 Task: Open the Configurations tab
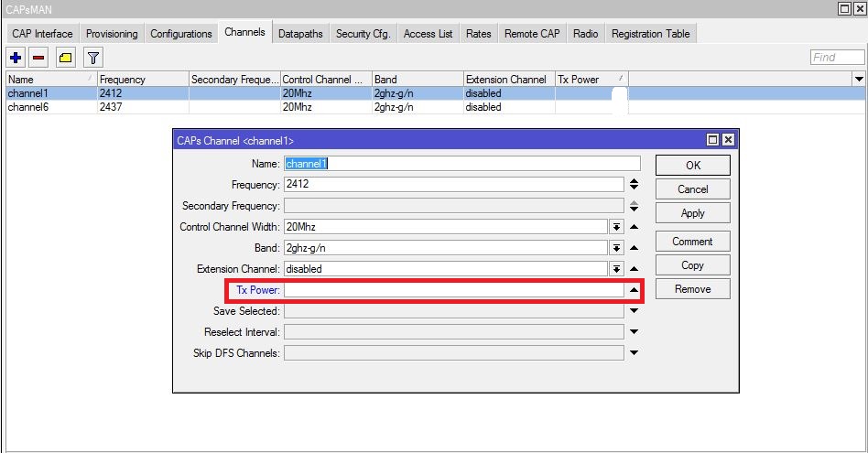click(181, 34)
